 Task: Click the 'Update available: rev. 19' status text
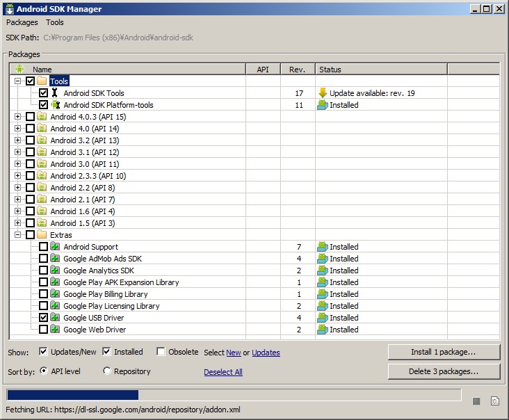[x=372, y=93]
